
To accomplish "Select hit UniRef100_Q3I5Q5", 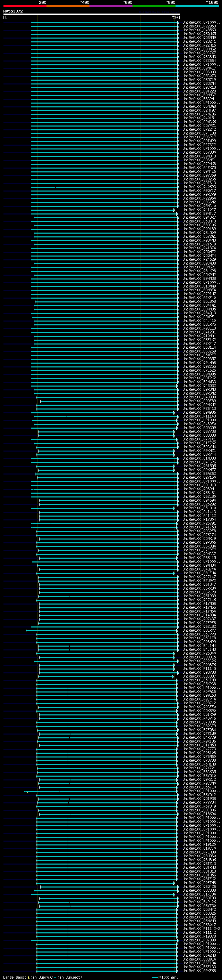I will [x=199, y=465].
